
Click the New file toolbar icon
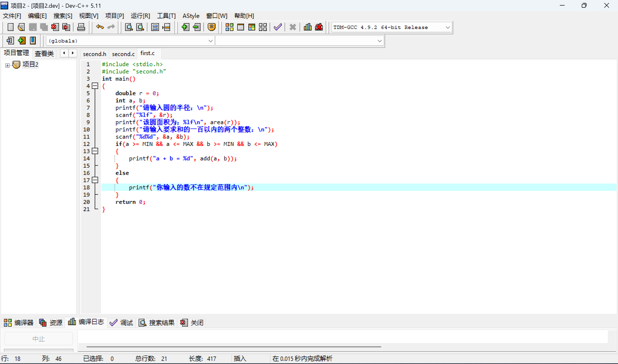(x=10, y=27)
